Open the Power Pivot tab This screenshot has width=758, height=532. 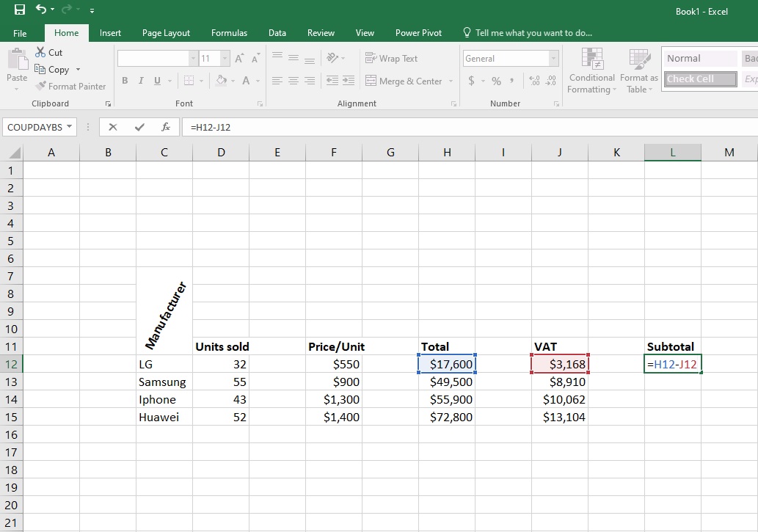pos(418,33)
